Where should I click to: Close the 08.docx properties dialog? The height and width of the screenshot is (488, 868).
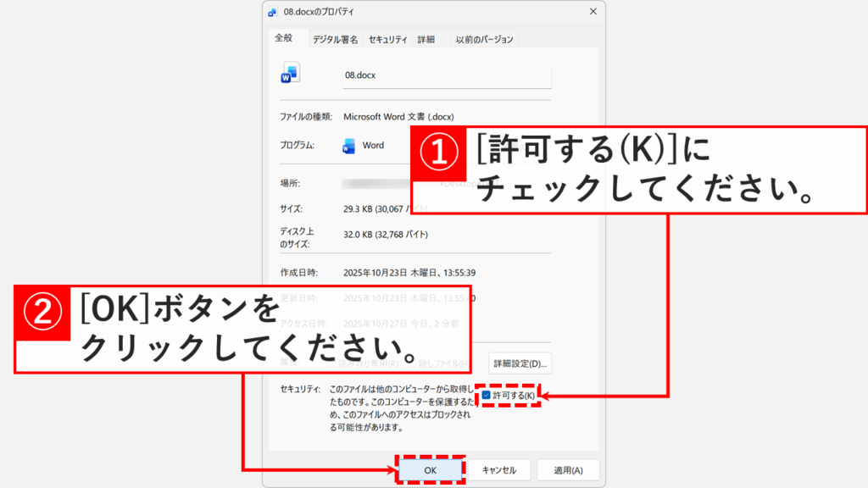click(x=593, y=12)
